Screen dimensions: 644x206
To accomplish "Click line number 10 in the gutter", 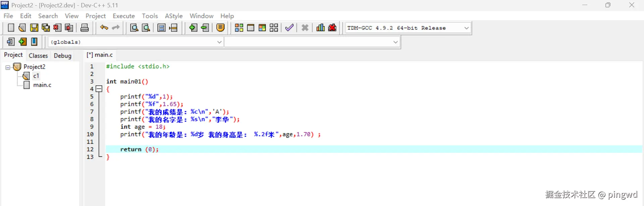I will coord(90,134).
